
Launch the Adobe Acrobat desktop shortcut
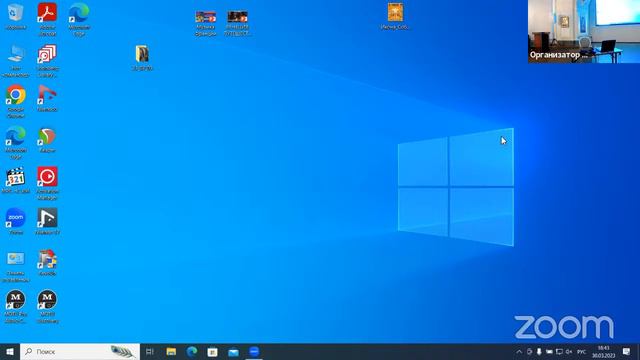tap(47, 13)
